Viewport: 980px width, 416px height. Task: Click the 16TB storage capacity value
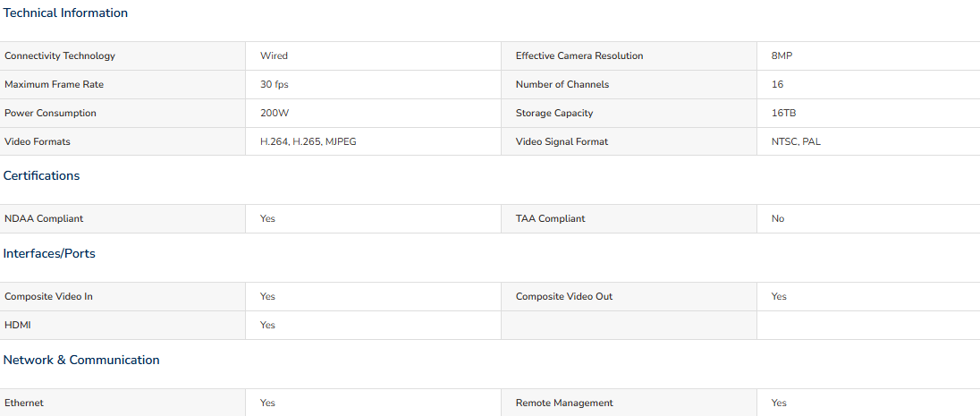[783, 114]
